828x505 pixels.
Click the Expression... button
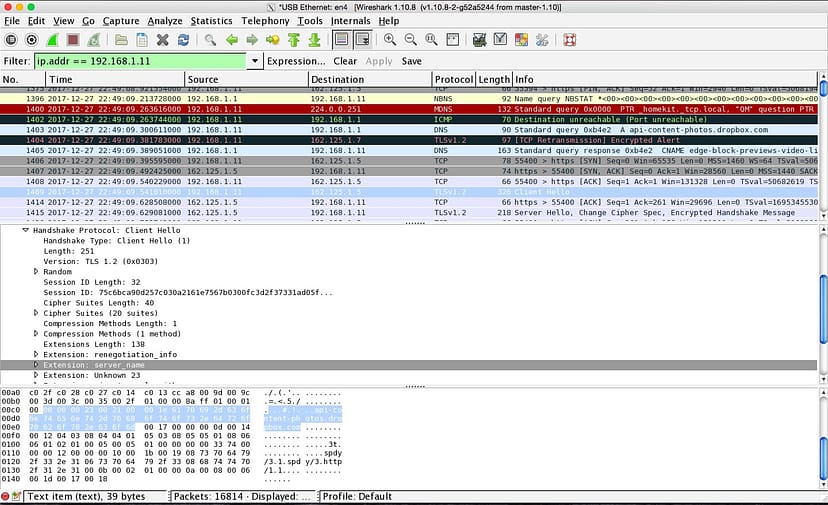click(x=296, y=61)
